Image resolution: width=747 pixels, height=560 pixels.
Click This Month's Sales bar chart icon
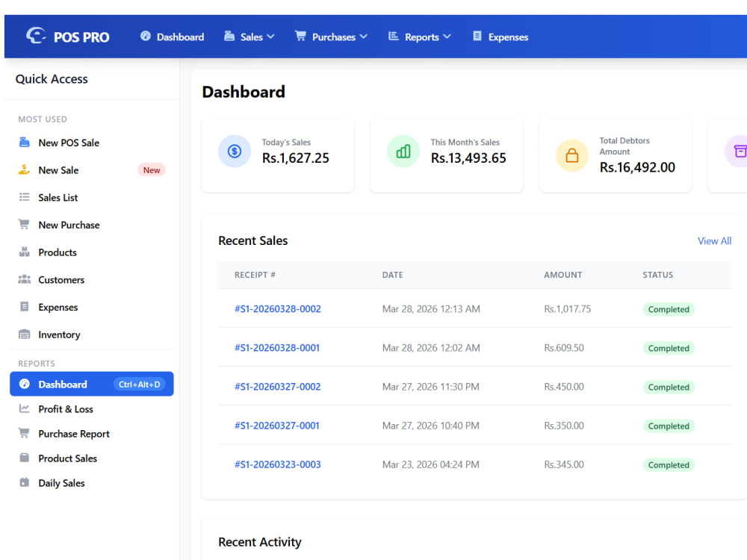[403, 152]
